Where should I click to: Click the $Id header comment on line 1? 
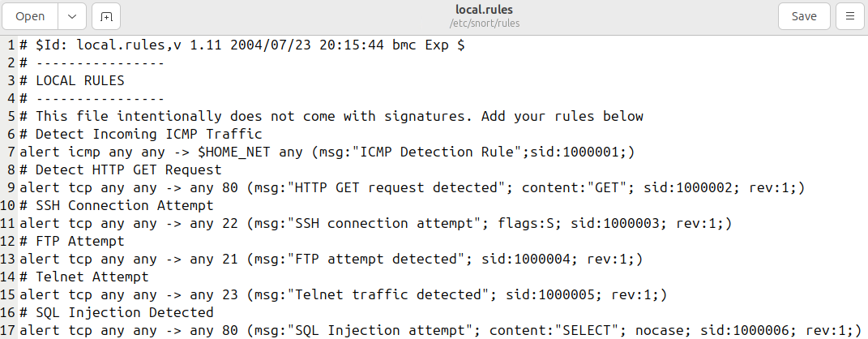pos(242,45)
